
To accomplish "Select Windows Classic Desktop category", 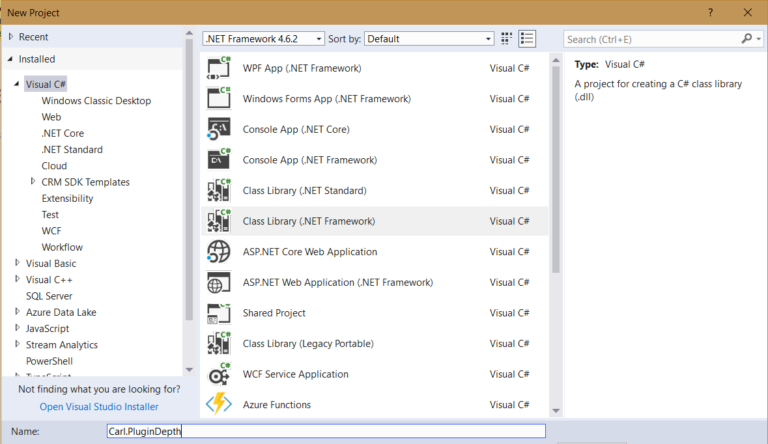I will pos(96,100).
